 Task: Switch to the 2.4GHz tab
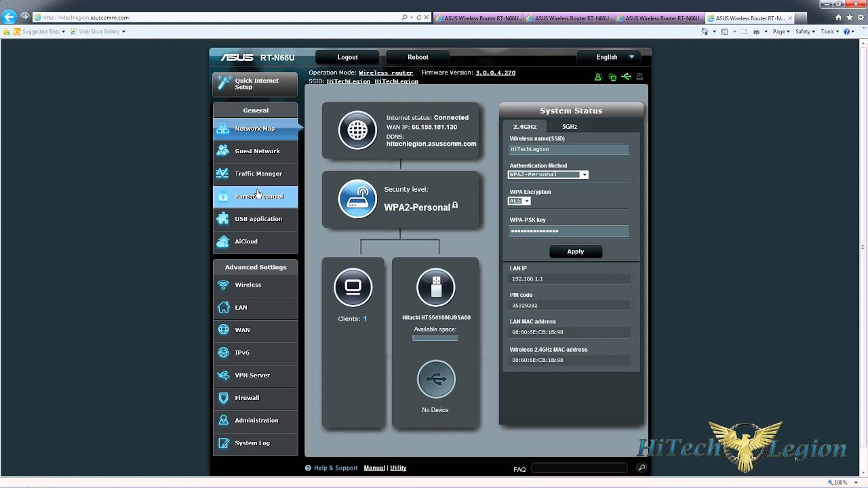(x=525, y=127)
